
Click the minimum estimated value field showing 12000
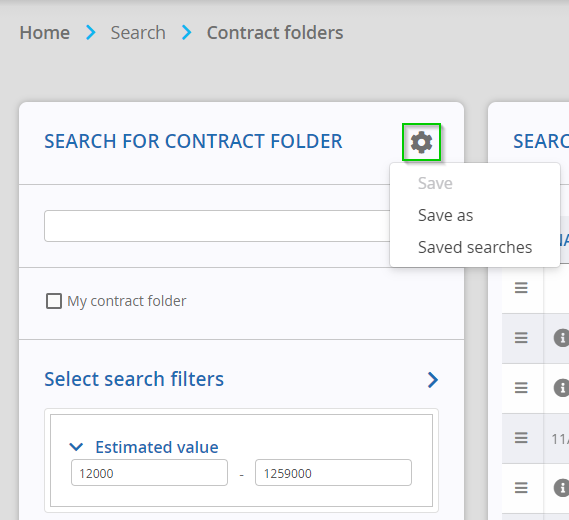(x=149, y=473)
